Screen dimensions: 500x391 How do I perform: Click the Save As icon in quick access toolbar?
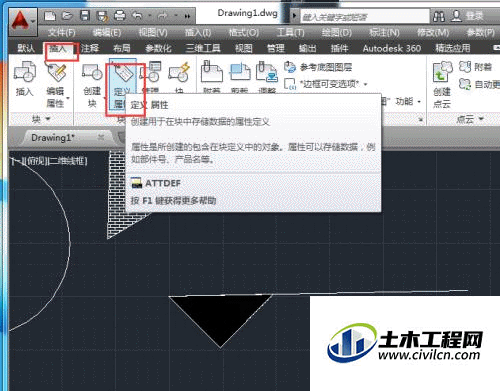click(102, 16)
